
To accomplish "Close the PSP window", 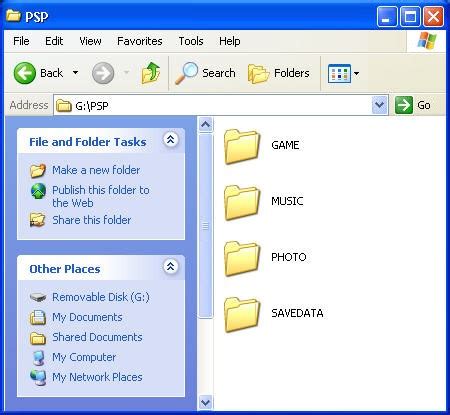I will coord(433,16).
